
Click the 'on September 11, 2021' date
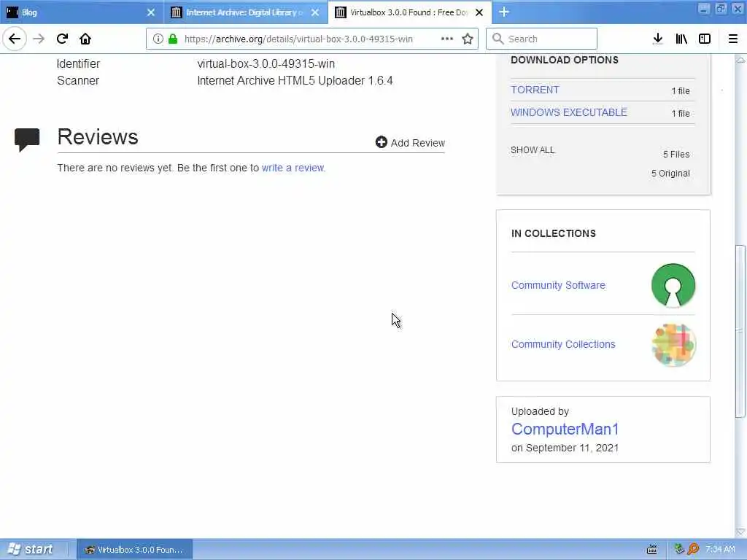(565, 448)
